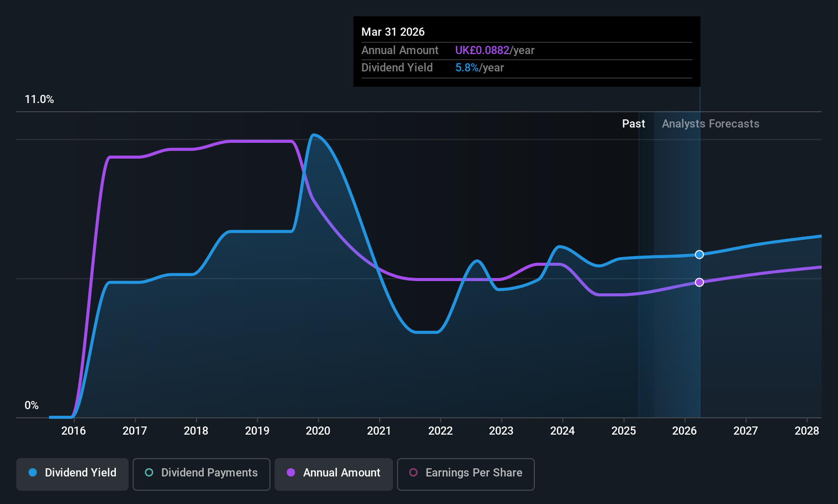The width and height of the screenshot is (838, 504).
Task: Click the 2026 x-axis label
Action: point(684,431)
